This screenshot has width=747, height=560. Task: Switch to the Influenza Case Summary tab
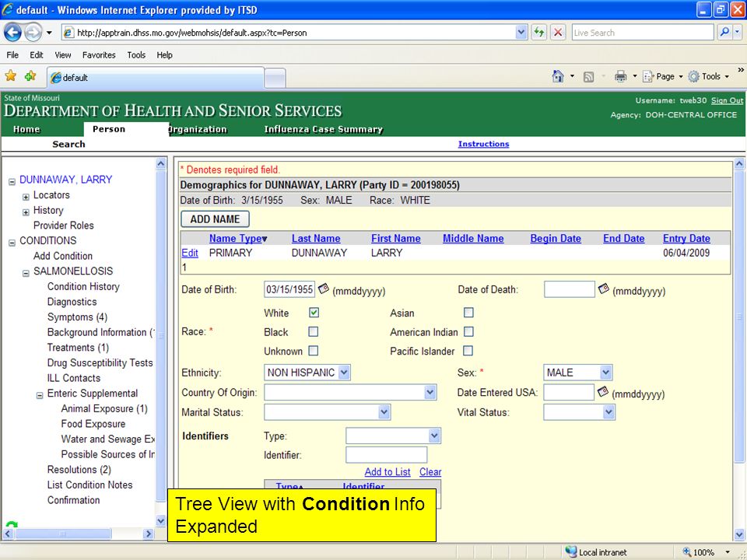(x=324, y=129)
